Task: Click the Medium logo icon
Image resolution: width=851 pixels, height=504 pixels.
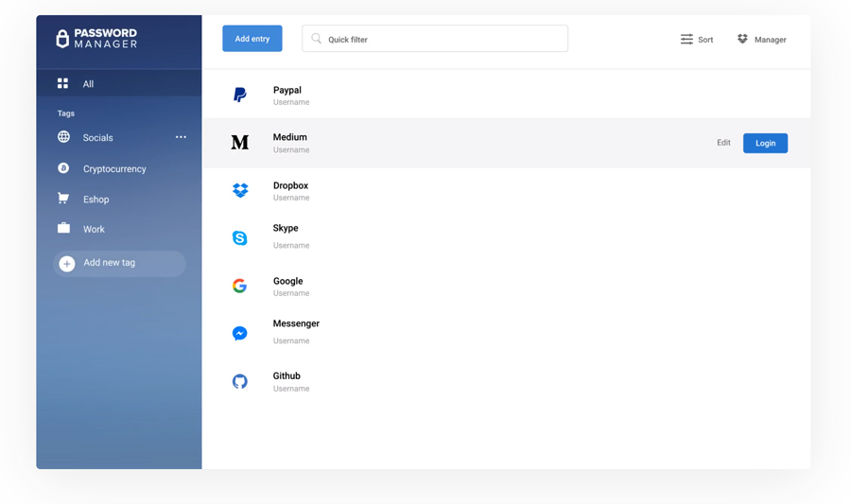Action: click(x=240, y=142)
